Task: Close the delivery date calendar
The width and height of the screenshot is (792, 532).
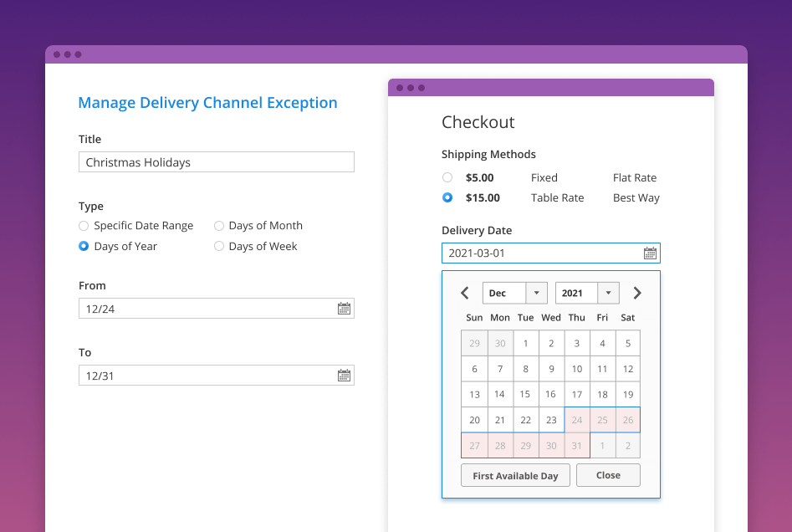Action: (608, 475)
